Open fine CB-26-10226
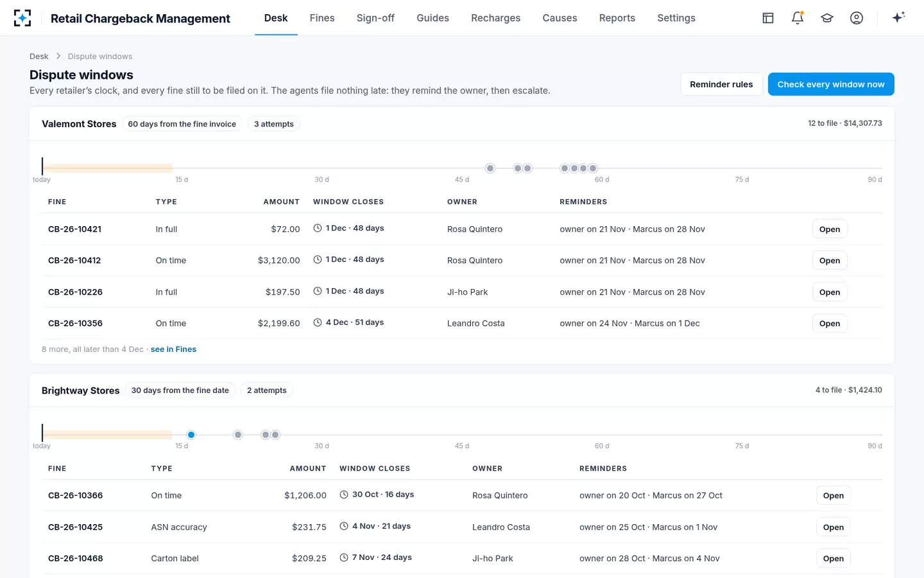 (x=830, y=292)
